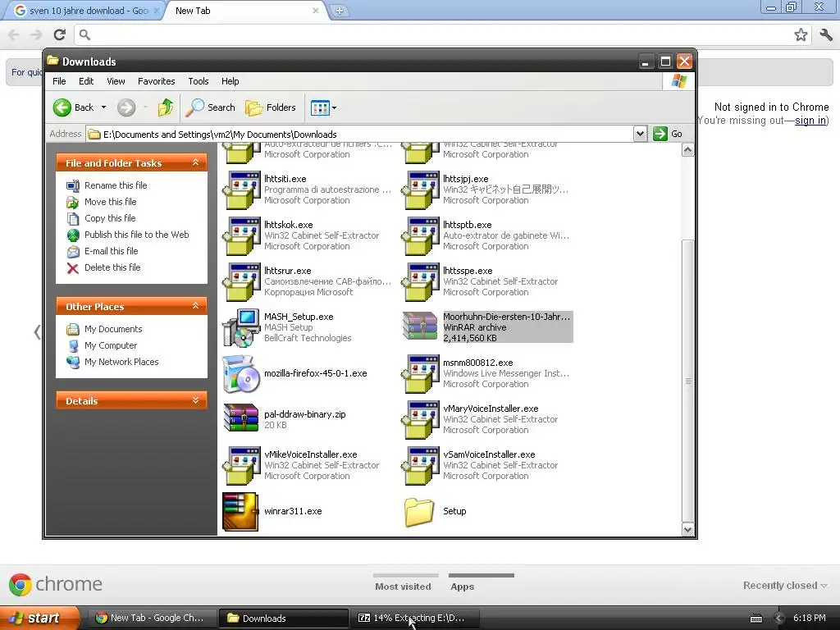Open the Help menu
The height and width of the screenshot is (630, 840).
coord(230,81)
